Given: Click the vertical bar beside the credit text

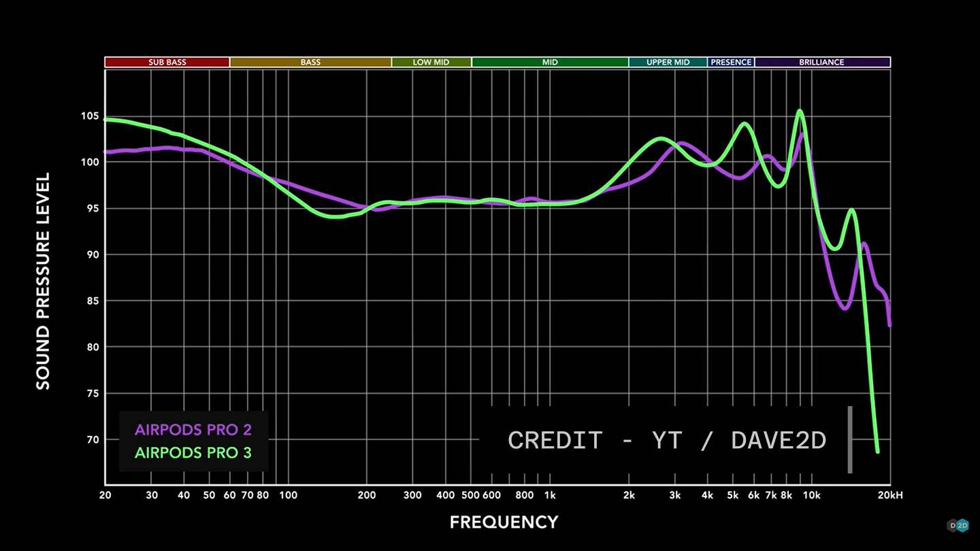Looking at the screenshot, I should [x=851, y=439].
